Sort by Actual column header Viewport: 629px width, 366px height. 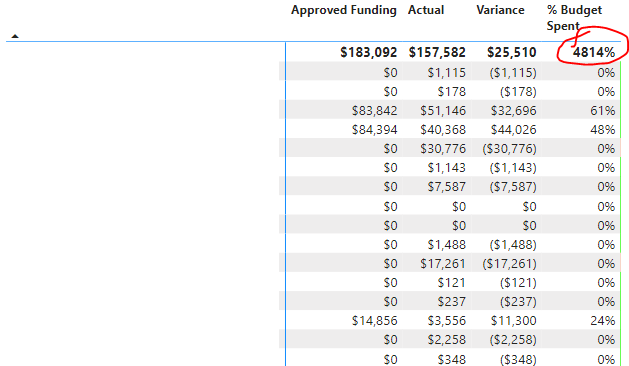click(426, 10)
